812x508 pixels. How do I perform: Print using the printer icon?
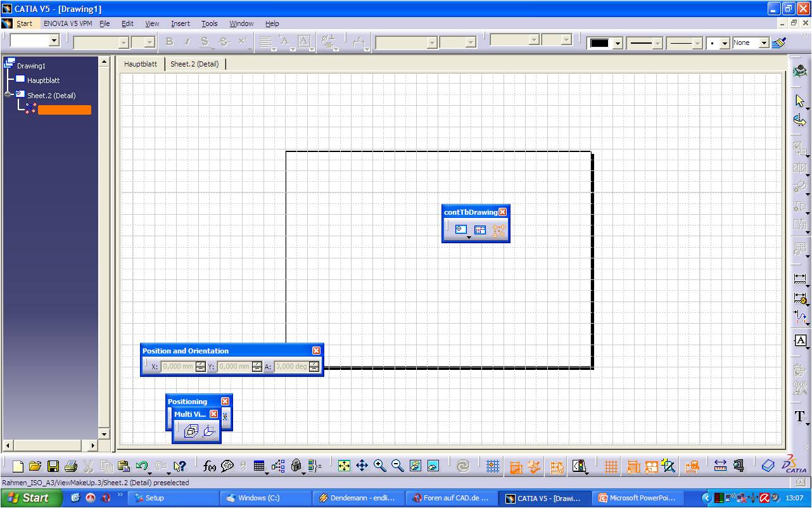[x=71, y=466]
